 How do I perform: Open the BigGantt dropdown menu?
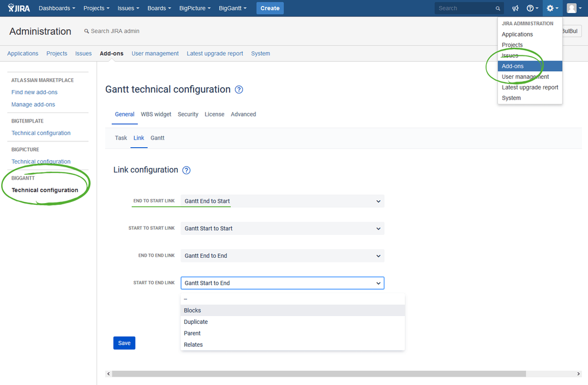[x=232, y=8]
